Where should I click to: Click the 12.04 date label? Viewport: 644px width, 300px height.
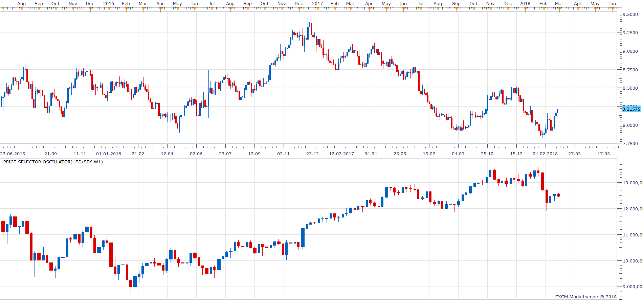point(167,154)
